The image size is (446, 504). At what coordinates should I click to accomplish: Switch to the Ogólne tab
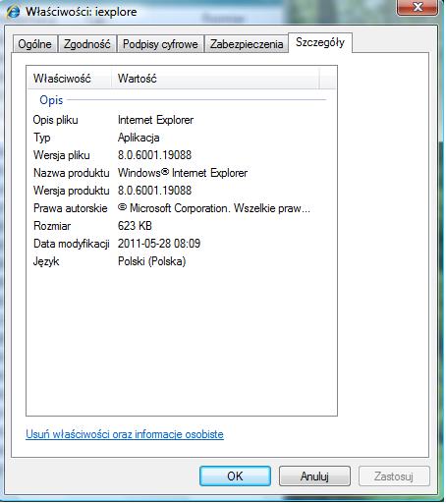click(34, 44)
